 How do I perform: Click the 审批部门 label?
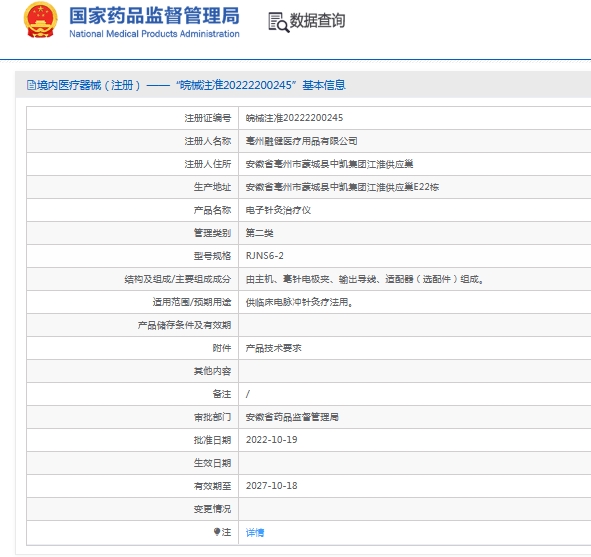[212, 417]
